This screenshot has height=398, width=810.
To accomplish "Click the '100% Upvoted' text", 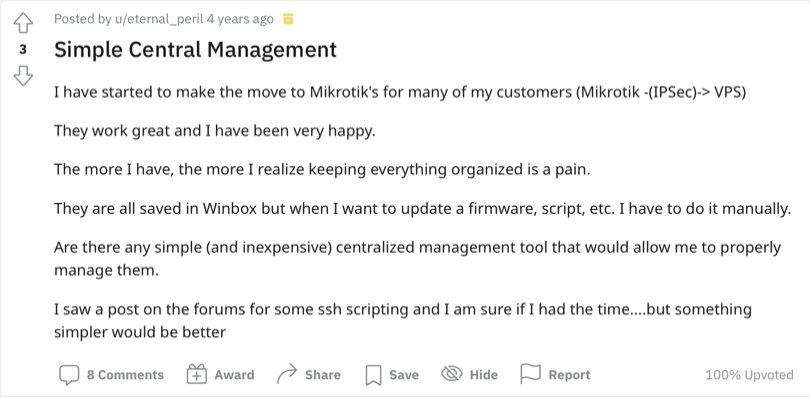I will pos(750,375).
